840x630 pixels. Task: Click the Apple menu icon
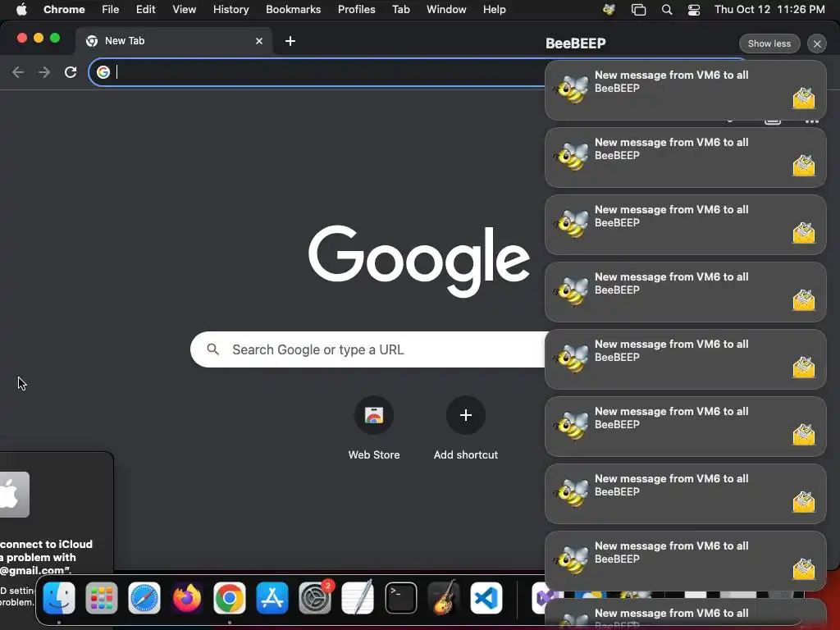click(x=21, y=10)
